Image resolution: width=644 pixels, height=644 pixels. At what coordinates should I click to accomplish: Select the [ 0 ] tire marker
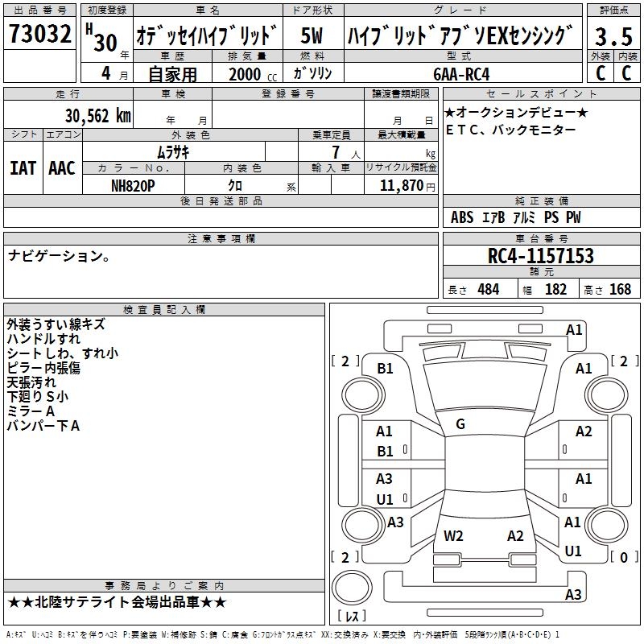point(624,557)
